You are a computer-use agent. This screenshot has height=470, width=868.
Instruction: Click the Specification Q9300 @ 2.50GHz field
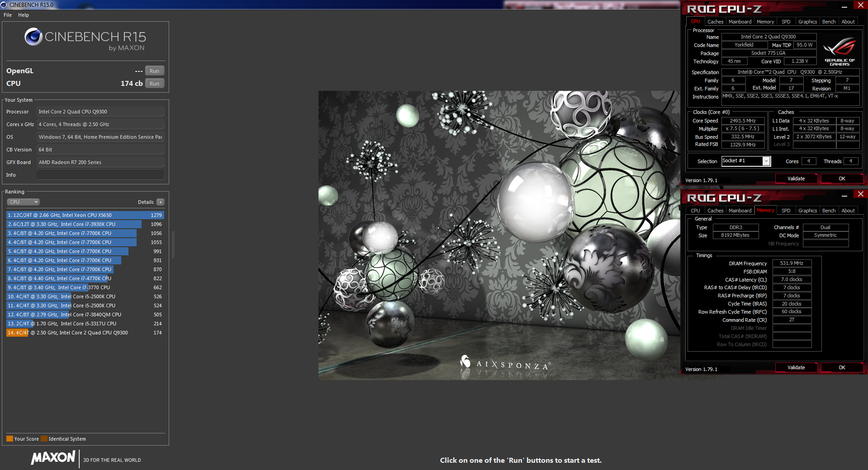point(790,72)
